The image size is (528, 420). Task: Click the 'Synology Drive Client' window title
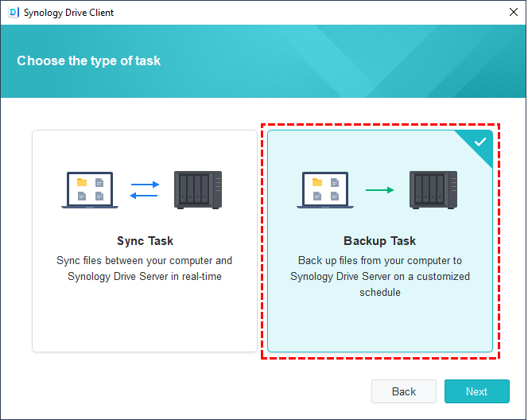coord(68,13)
